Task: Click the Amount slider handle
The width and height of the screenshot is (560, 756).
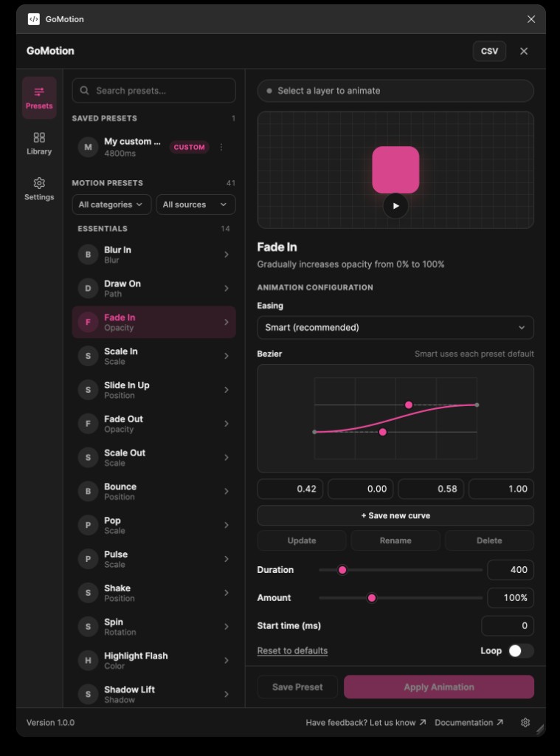Action: pos(372,598)
